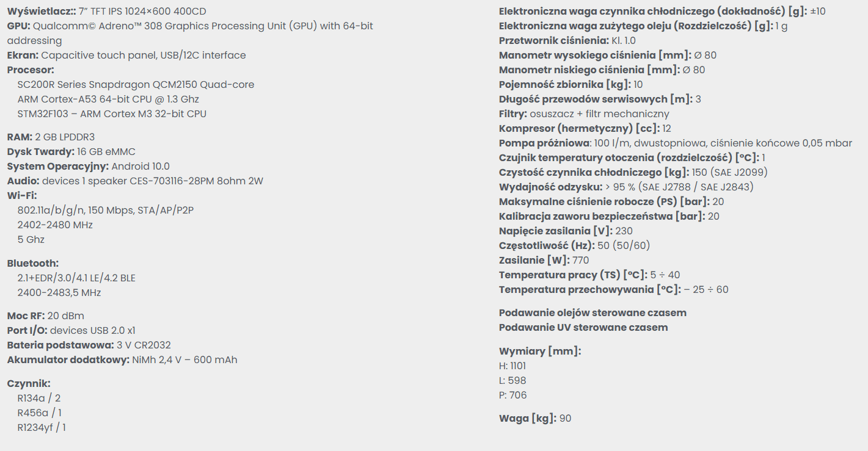This screenshot has width=868, height=451.
Task: Click the Dysk Twardy 16 GB eMMC line
Action: pyautogui.click(x=71, y=151)
